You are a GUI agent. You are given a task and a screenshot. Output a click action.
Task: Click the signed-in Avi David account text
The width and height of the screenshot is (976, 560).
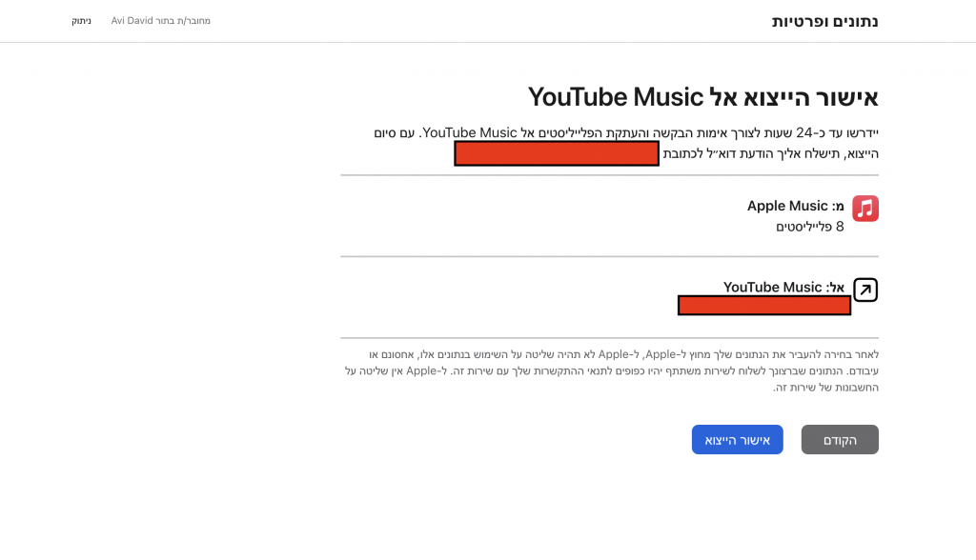point(160,21)
